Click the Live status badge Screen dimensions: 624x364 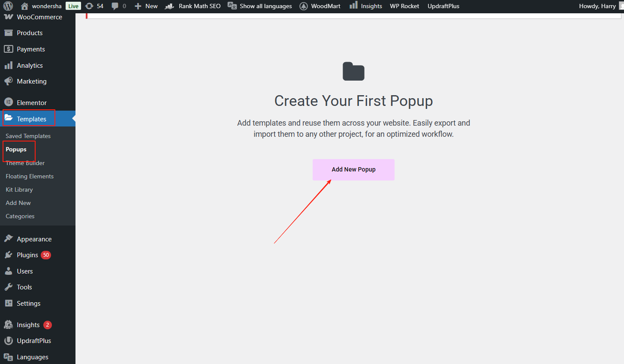pyautogui.click(x=73, y=6)
